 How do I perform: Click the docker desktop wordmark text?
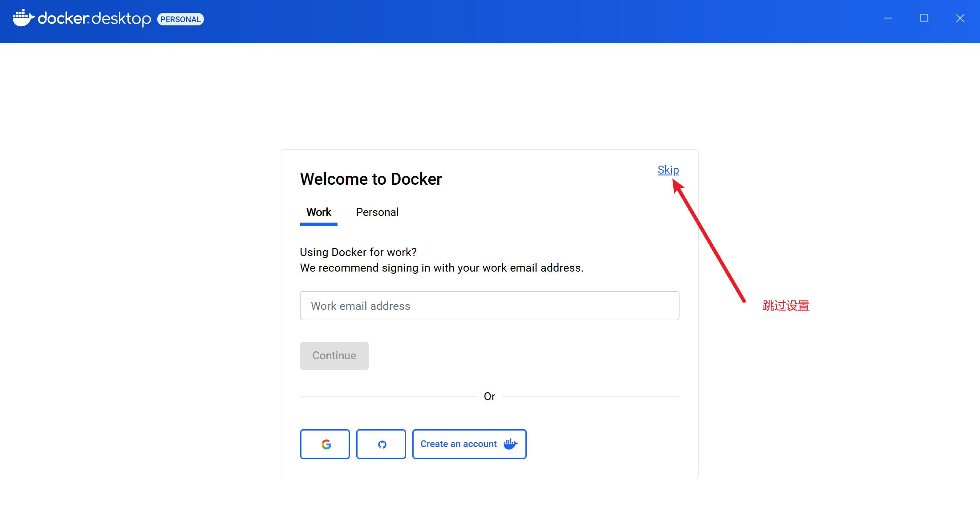(x=94, y=19)
